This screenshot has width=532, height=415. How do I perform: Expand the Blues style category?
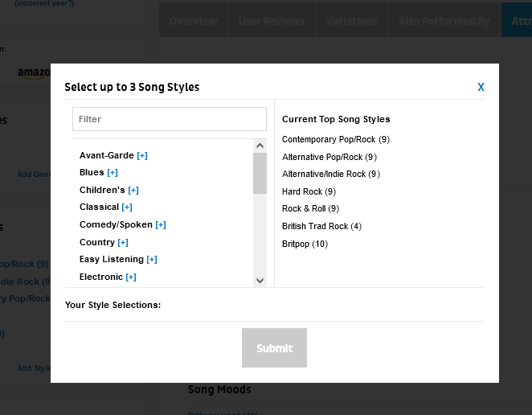pos(113,173)
